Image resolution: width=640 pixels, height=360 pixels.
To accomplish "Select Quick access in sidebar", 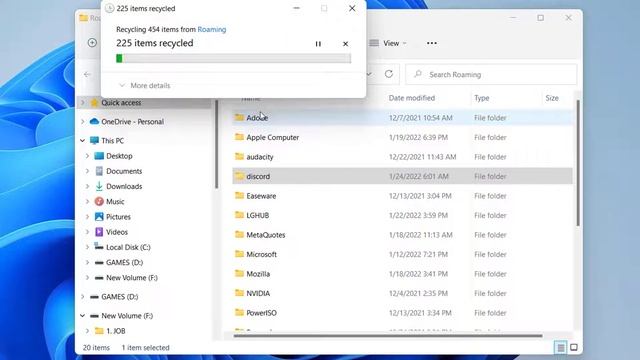I will 121,102.
